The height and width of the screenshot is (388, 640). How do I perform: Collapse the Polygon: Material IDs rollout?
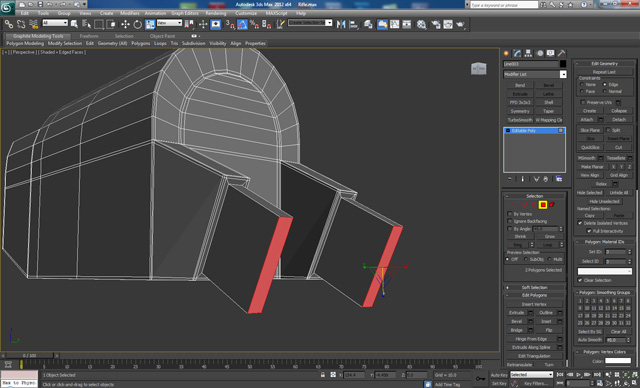[604, 242]
